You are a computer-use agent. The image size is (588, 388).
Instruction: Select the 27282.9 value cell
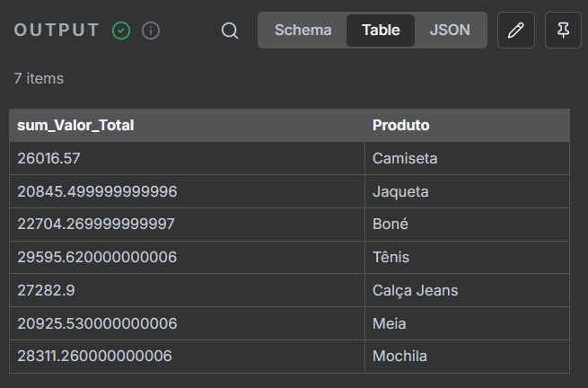pyautogui.click(x=187, y=290)
